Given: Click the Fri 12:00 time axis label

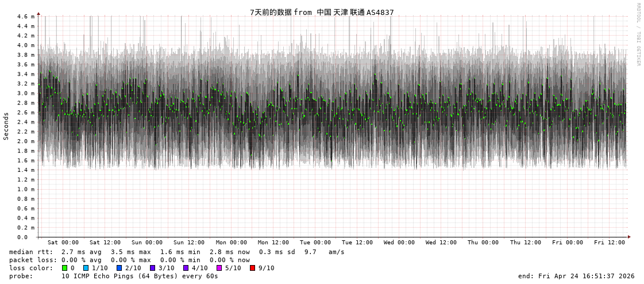Looking at the screenshot, I should click(610, 243).
